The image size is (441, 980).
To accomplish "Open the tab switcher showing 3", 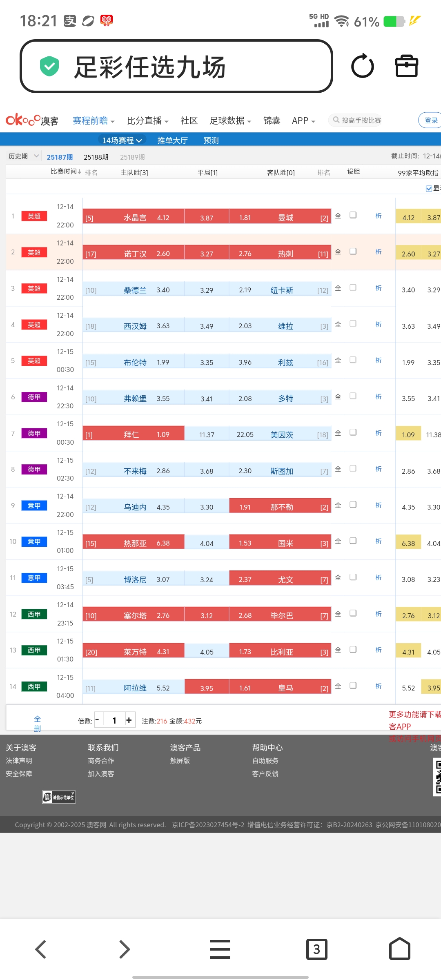I will [316, 949].
